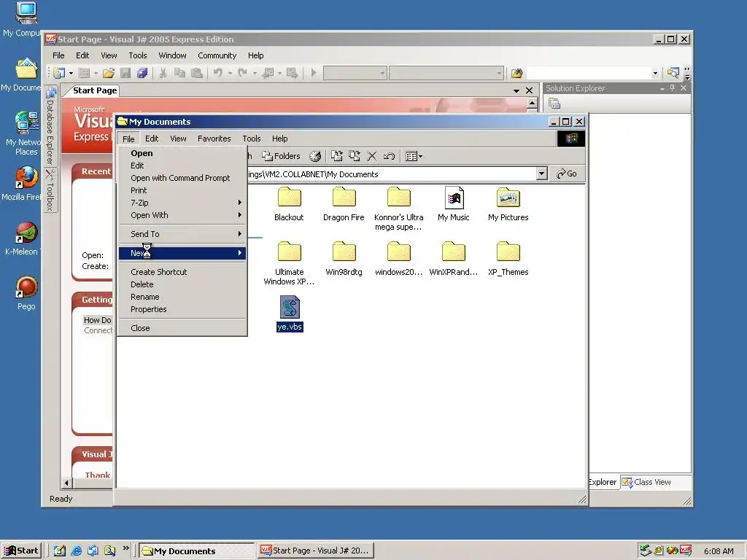
Task: Click Internet Explorer quick launch icon
Action: coord(76,551)
